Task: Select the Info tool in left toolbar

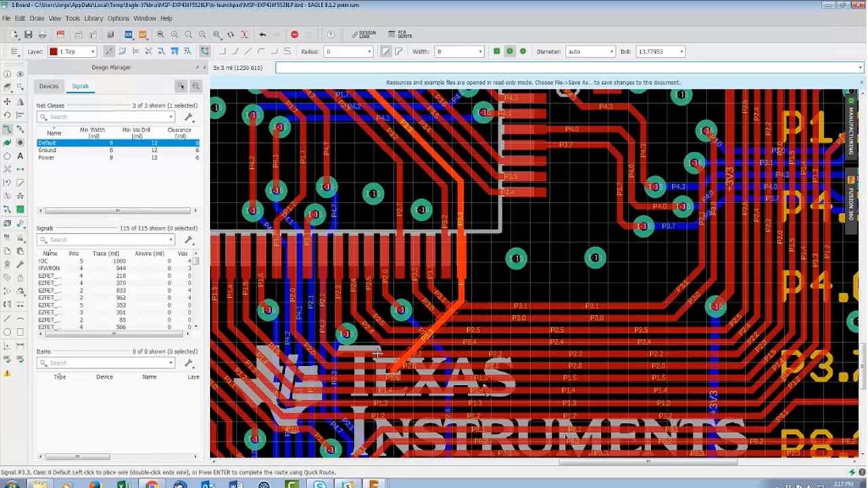Action: (7, 74)
